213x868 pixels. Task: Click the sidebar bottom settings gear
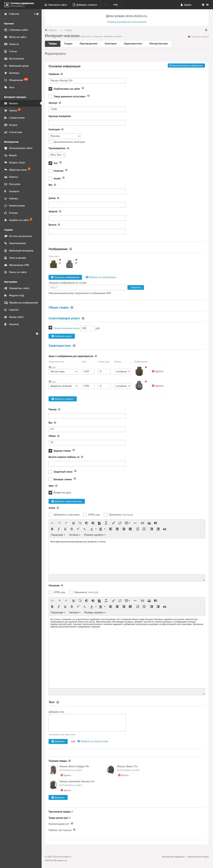[37, 334]
